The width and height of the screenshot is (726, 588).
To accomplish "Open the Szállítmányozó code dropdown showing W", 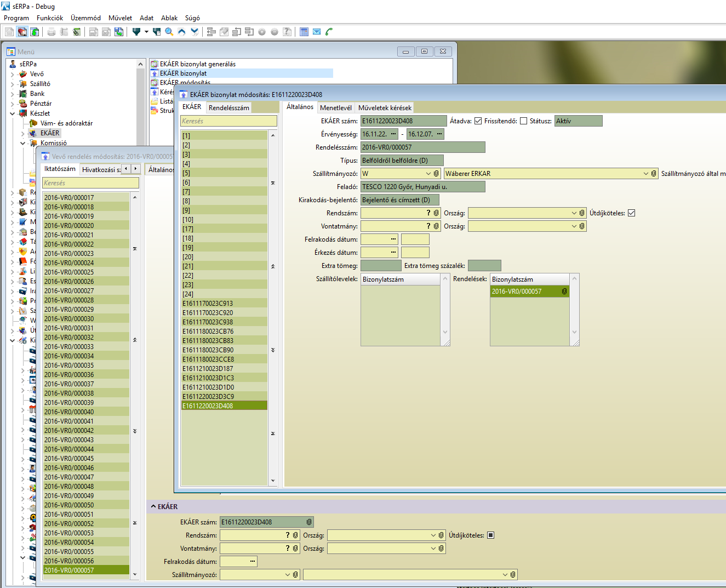I will [x=428, y=174].
